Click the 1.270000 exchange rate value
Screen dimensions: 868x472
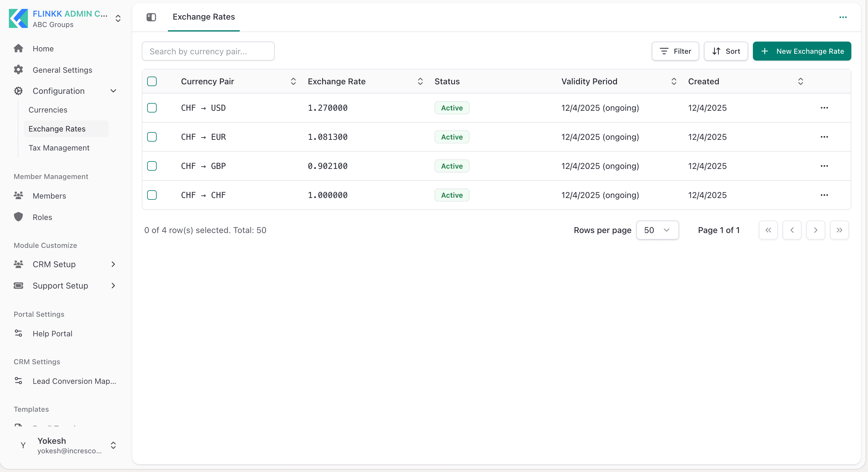click(x=328, y=108)
